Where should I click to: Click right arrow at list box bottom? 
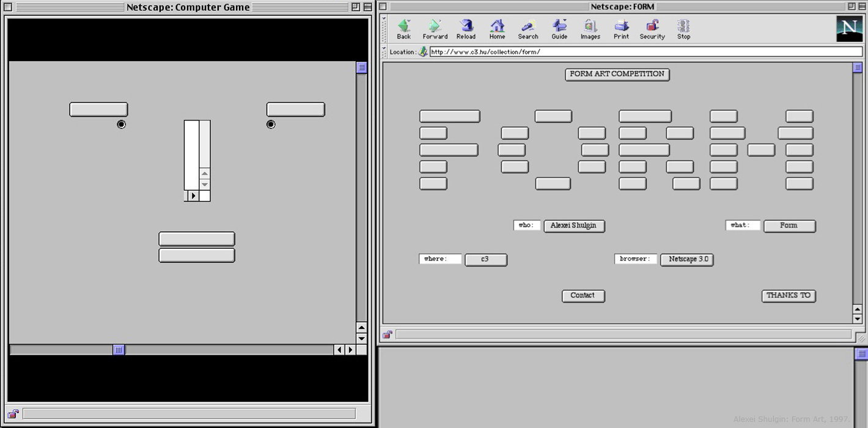[193, 196]
